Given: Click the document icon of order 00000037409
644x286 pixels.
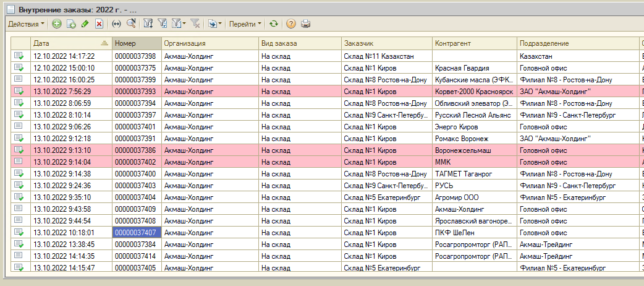Looking at the screenshot, I should [19, 209].
